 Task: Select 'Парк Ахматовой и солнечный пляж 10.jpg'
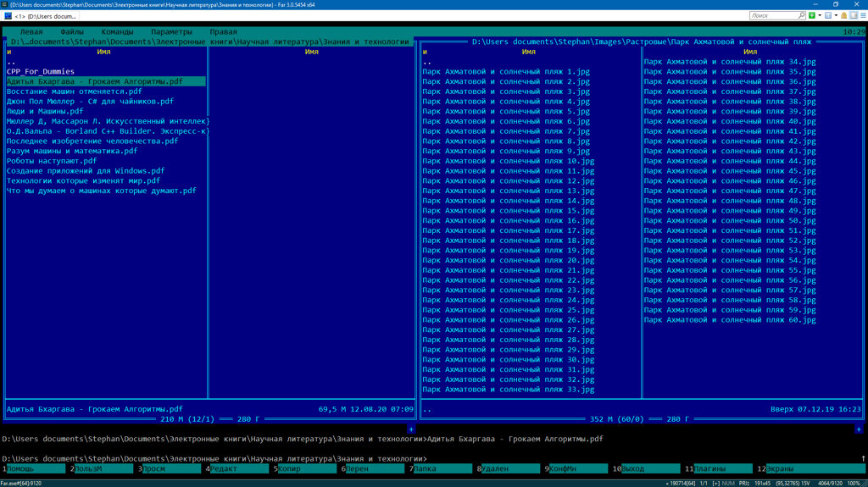(509, 161)
